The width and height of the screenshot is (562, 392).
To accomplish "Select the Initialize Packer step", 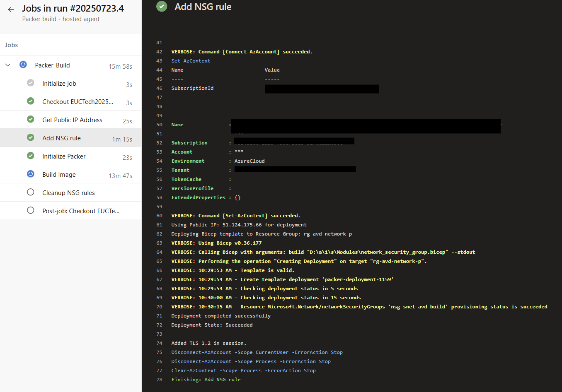I will pyautogui.click(x=64, y=156).
